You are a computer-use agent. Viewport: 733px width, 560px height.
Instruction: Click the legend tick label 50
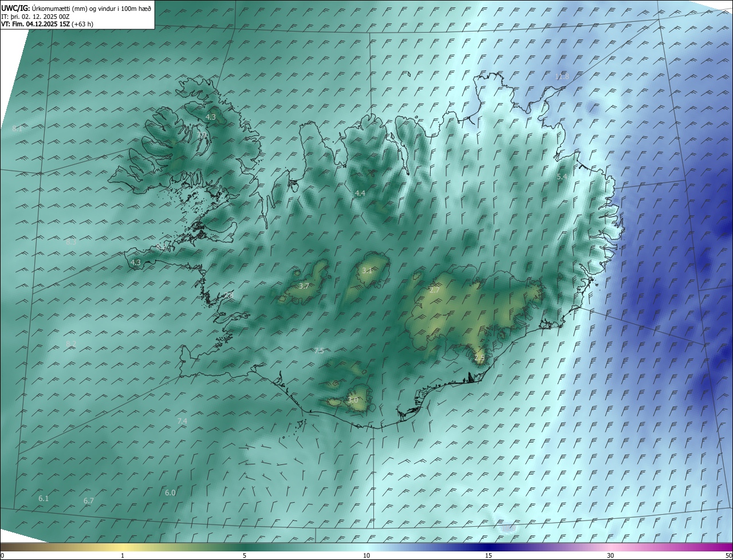tap(729, 555)
